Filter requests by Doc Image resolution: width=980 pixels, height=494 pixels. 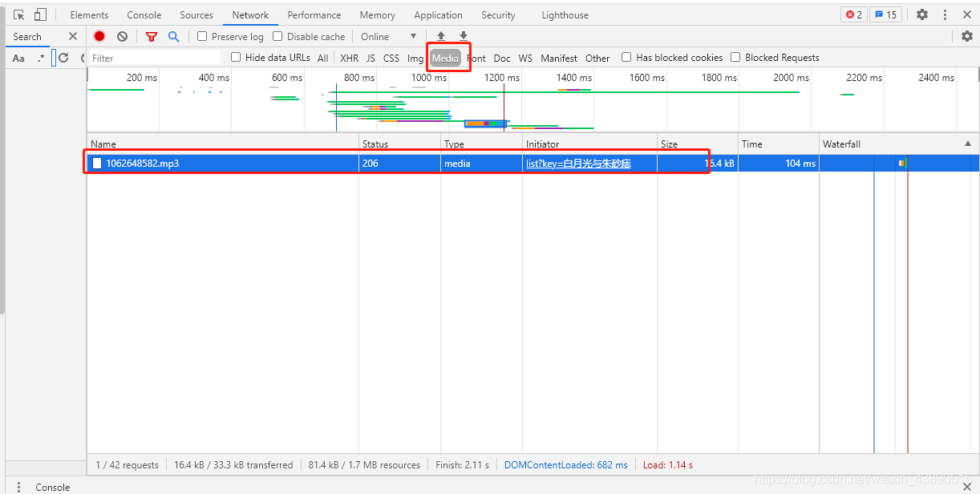click(502, 58)
